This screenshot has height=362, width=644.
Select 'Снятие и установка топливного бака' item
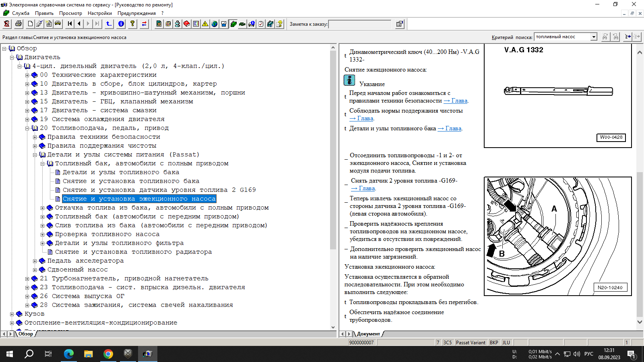(x=131, y=181)
